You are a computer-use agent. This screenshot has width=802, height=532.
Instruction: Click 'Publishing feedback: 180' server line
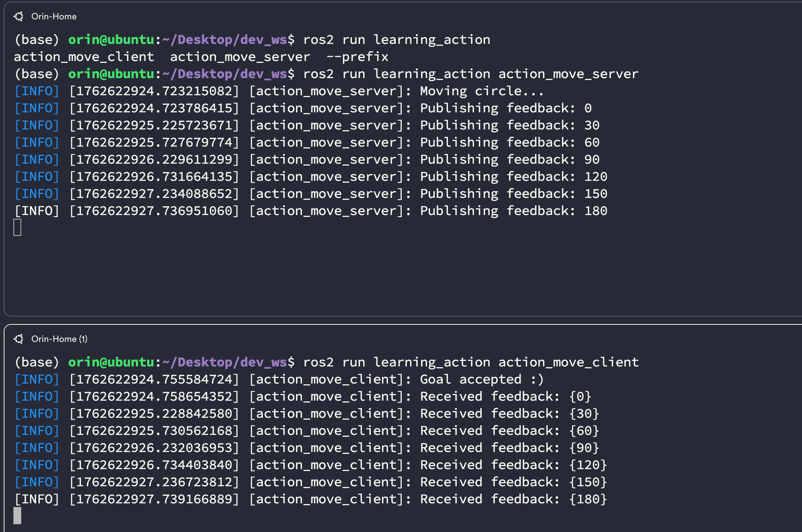click(x=513, y=211)
